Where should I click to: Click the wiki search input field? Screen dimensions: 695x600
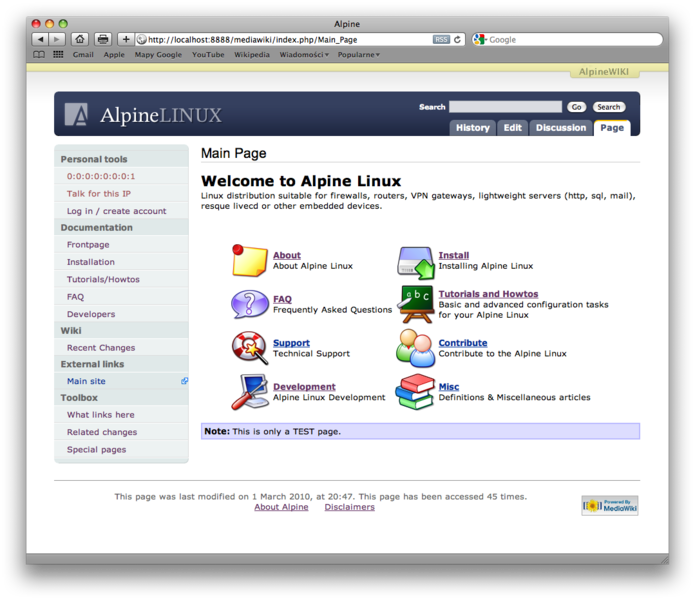pyautogui.click(x=505, y=107)
